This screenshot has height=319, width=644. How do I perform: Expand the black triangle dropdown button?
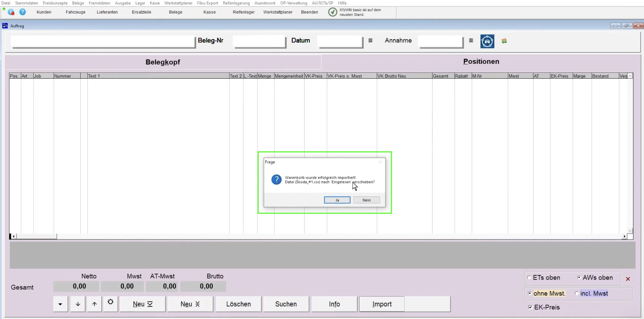click(x=60, y=304)
